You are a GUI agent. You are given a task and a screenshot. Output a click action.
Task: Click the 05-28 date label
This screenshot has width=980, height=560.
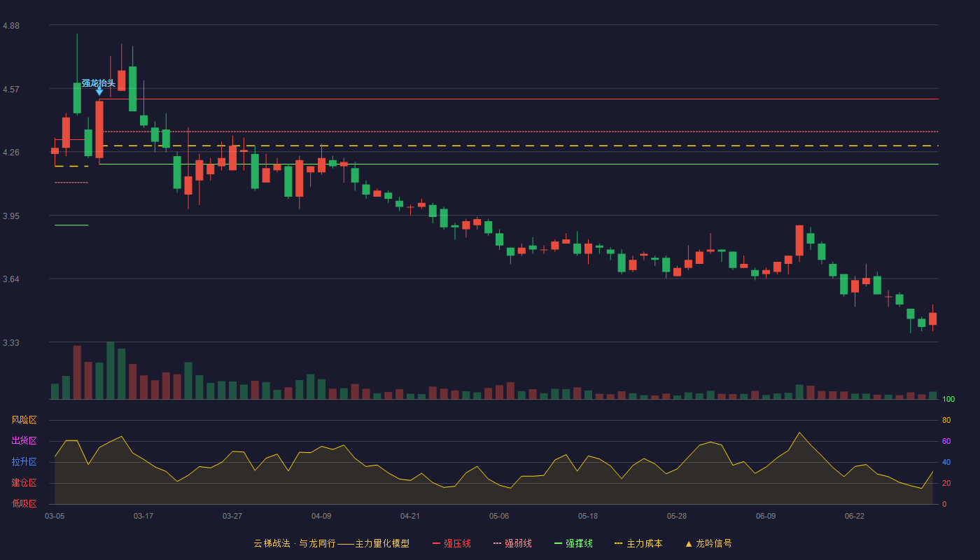pos(677,516)
